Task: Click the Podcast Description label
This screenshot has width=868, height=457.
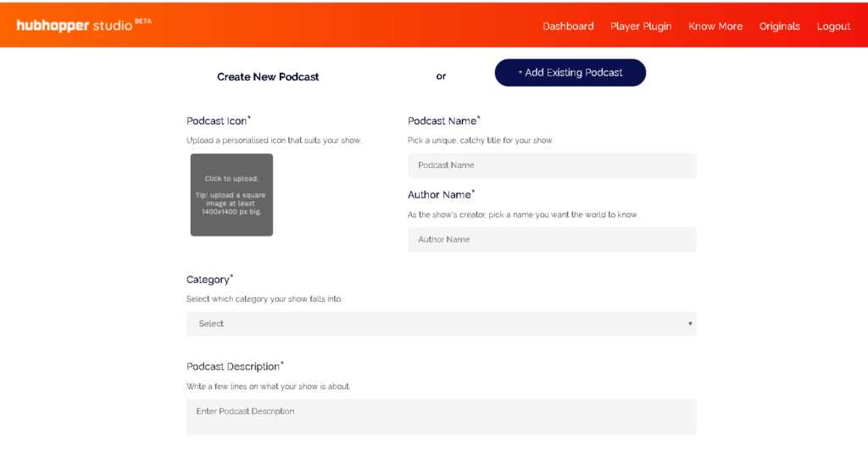Action: (x=235, y=366)
